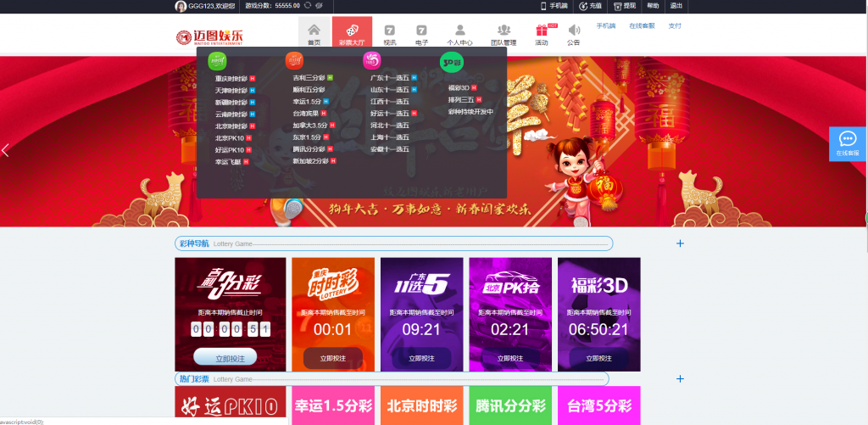Go to previous banner with left arrow

pos(5,150)
